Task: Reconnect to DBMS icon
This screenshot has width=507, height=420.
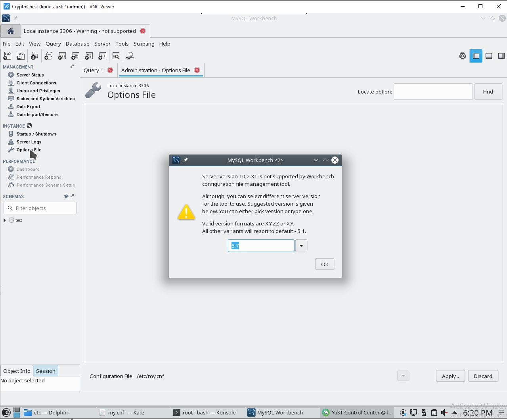Action: [x=130, y=56]
